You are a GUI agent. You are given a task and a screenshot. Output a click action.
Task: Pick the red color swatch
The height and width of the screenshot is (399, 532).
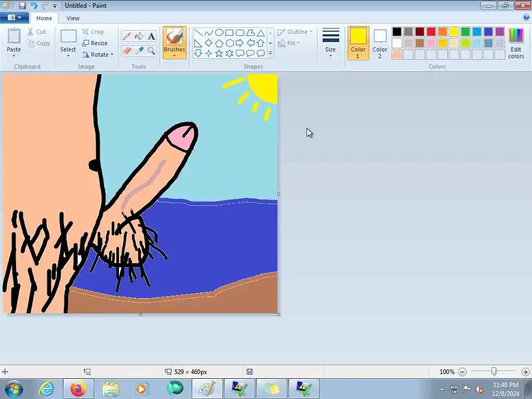pyautogui.click(x=431, y=32)
